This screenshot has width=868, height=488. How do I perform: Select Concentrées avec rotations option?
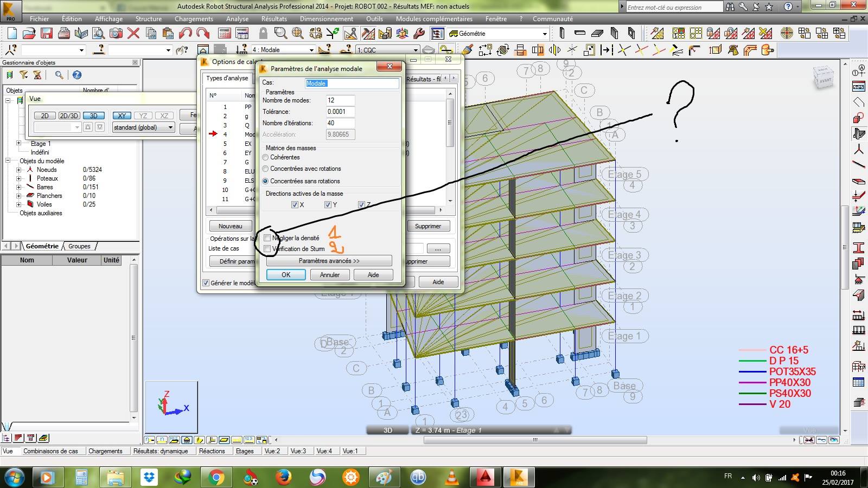point(265,169)
